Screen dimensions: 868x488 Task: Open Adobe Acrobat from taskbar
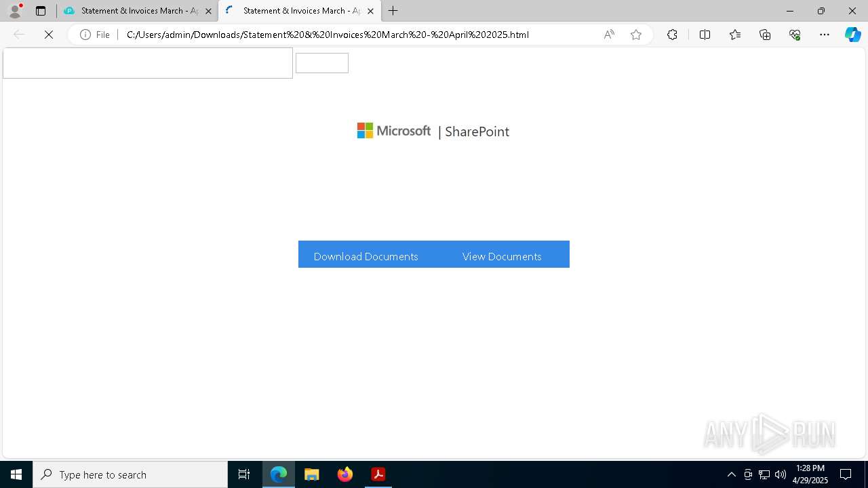tap(378, 474)
